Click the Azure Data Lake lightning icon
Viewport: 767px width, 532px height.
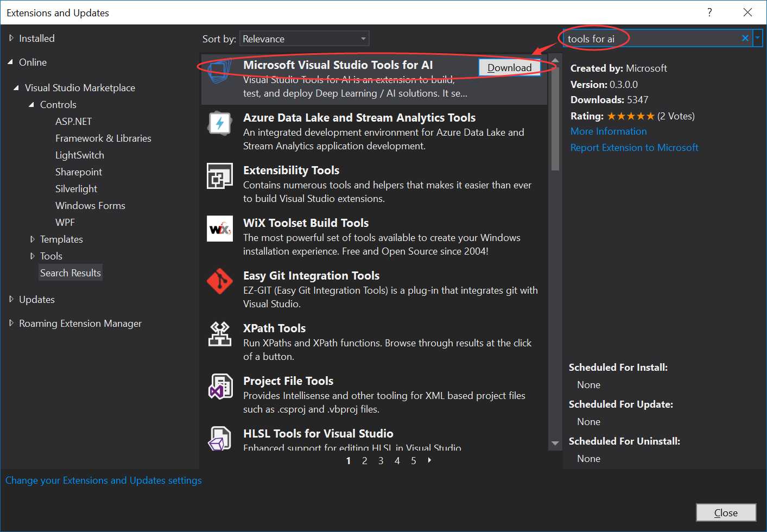point(220,123)
